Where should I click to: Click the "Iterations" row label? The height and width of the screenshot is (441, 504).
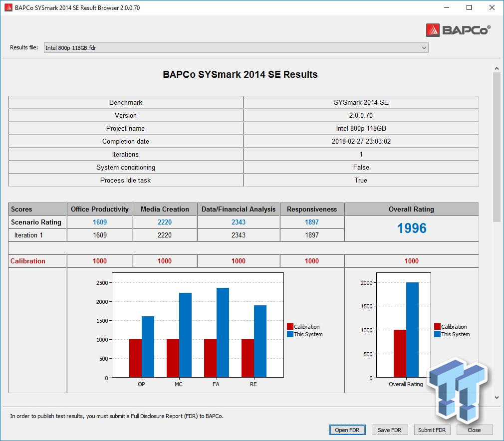click(125, 154)
